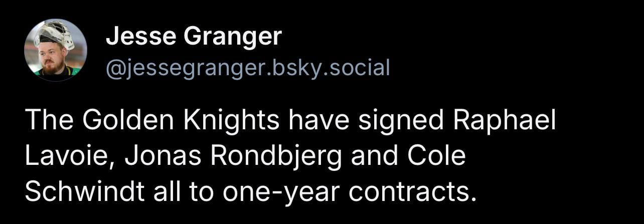Open the Jesse Granger display name link
Viewport: 644px width, 224px height.
click(x=194, y=37)
